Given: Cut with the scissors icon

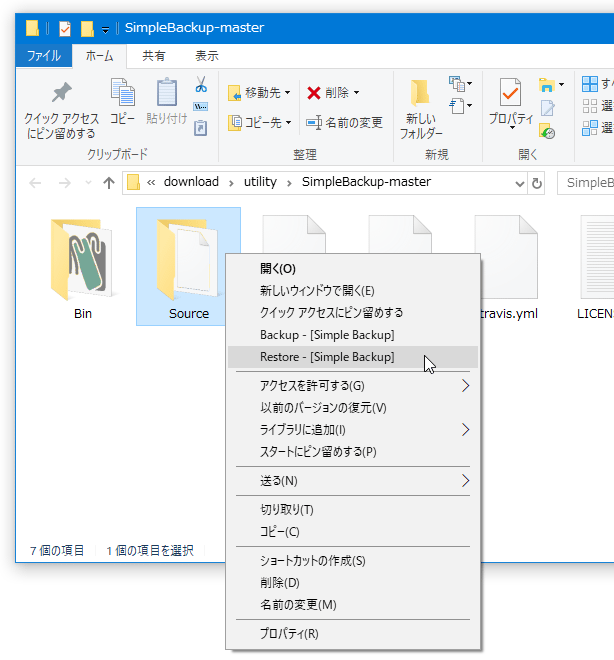Looking at the screenshot, I should [201, 84].
